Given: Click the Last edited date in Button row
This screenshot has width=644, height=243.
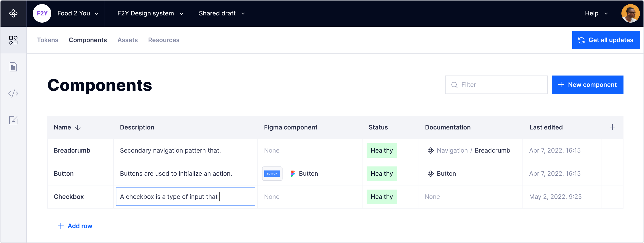Looking at the screenshot, I should click(555, 174).
